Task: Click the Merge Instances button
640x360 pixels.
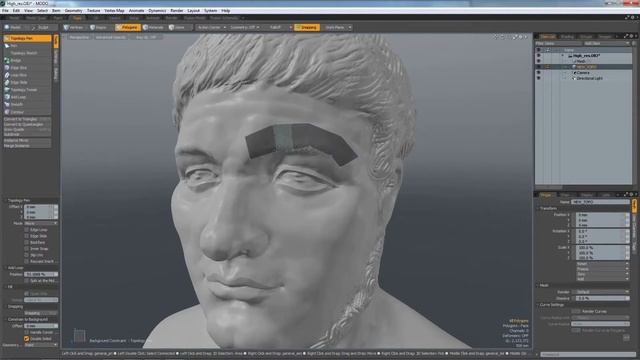Action: point(27,146)
